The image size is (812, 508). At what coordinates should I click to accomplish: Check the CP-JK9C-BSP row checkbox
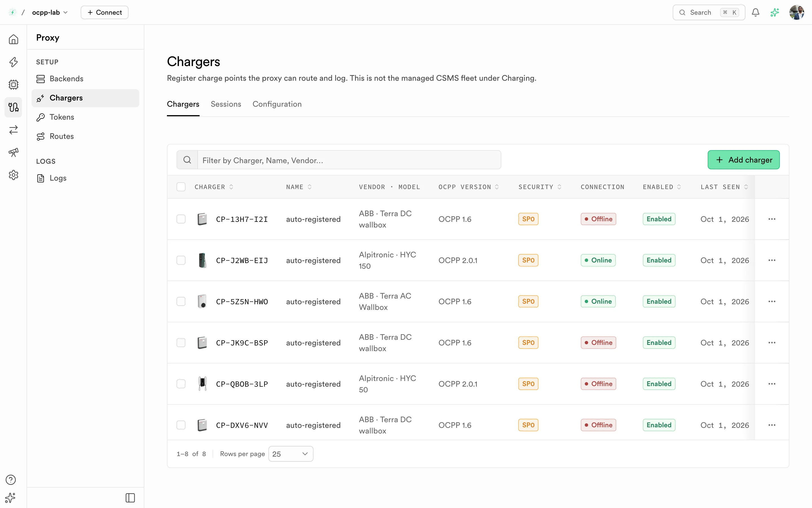181,343
